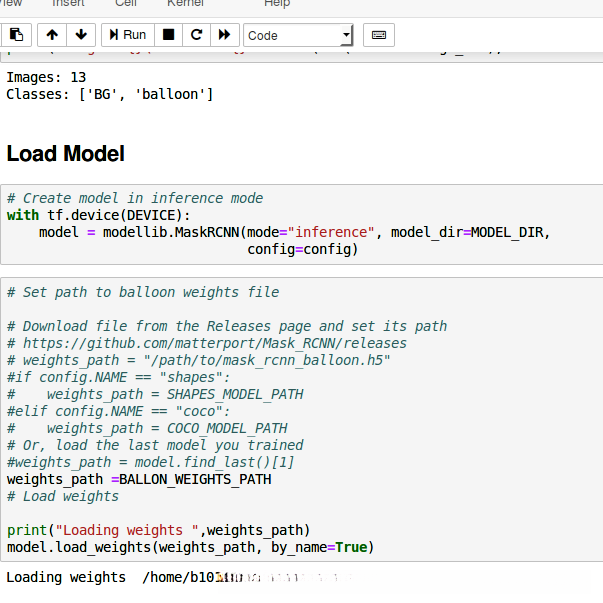
Task: Restart kernel and rerun all cells
Action: coord(225,35)
